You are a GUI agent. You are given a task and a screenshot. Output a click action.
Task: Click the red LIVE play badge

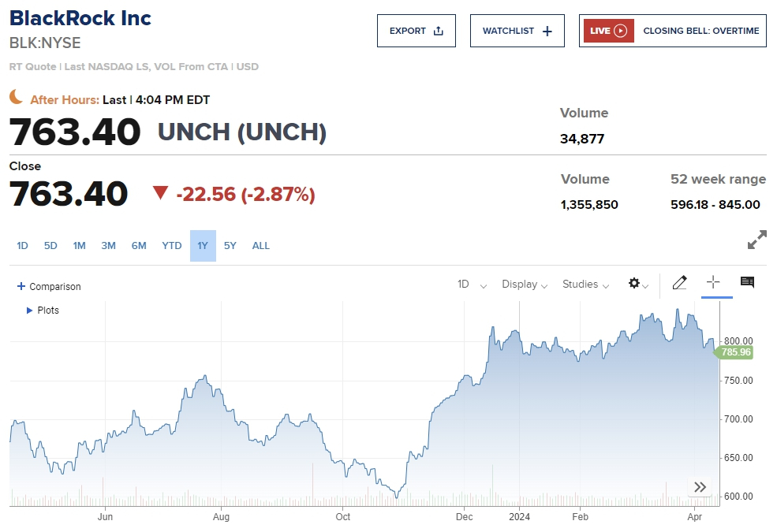[609, 31]
